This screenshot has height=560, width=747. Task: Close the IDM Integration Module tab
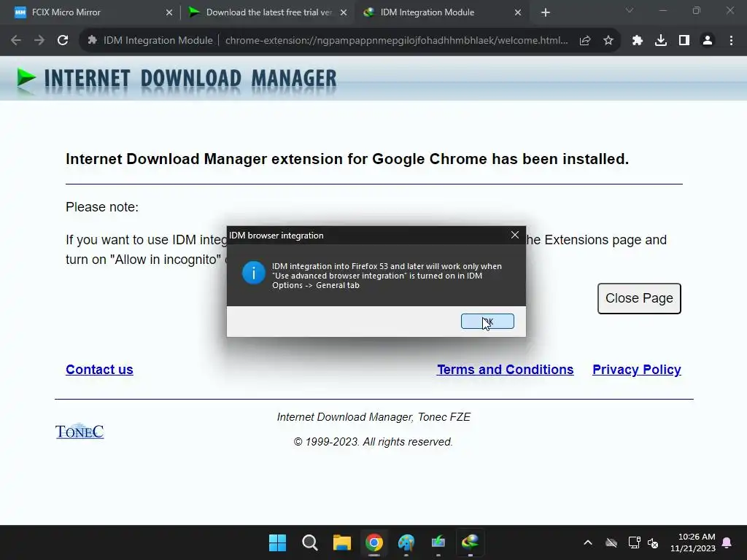coord(518,13)
